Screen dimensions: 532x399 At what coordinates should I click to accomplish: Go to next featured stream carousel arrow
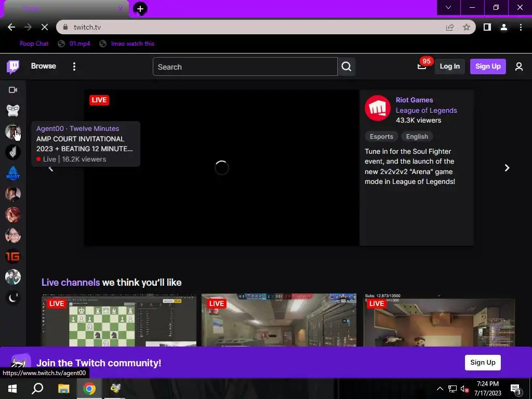pos(507,168)
